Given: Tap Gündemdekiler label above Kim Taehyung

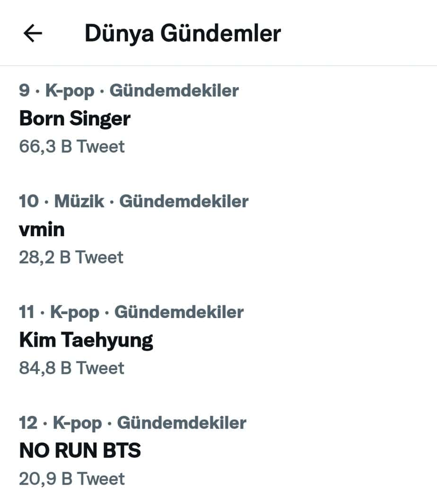Looking at the screenshot, I should [179, 312].
